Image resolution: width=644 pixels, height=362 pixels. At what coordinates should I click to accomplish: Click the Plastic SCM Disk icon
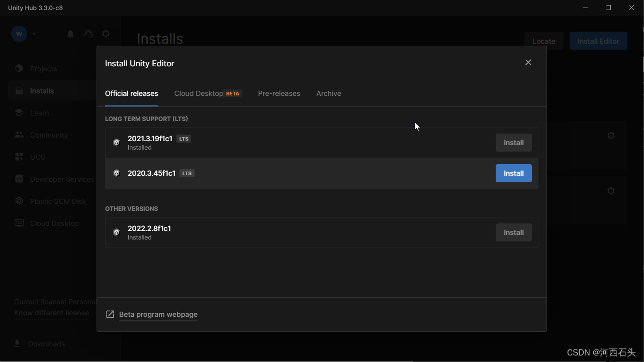pos(19,201)
